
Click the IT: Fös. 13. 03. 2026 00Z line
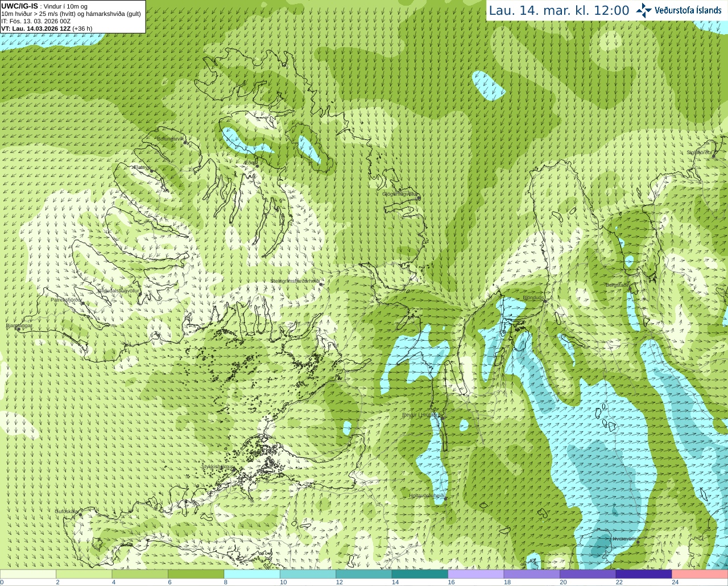point(36,21)
